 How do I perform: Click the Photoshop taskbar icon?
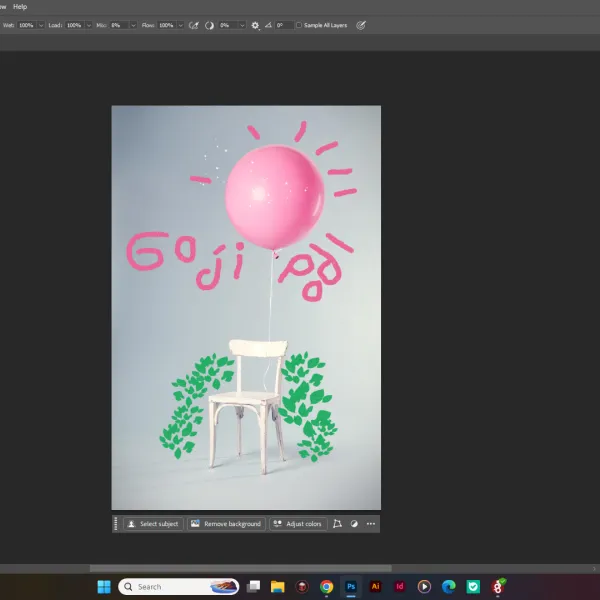[351, 587]
